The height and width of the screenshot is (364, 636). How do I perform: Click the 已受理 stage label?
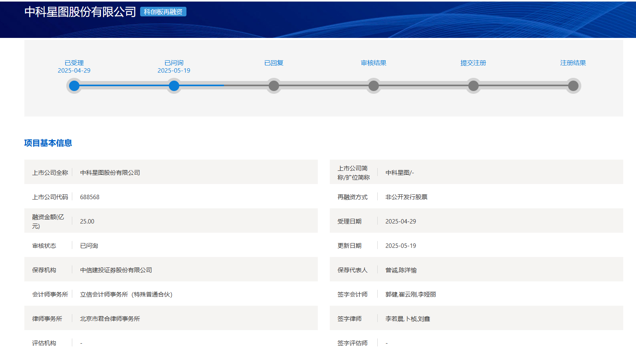click(74, 63)
